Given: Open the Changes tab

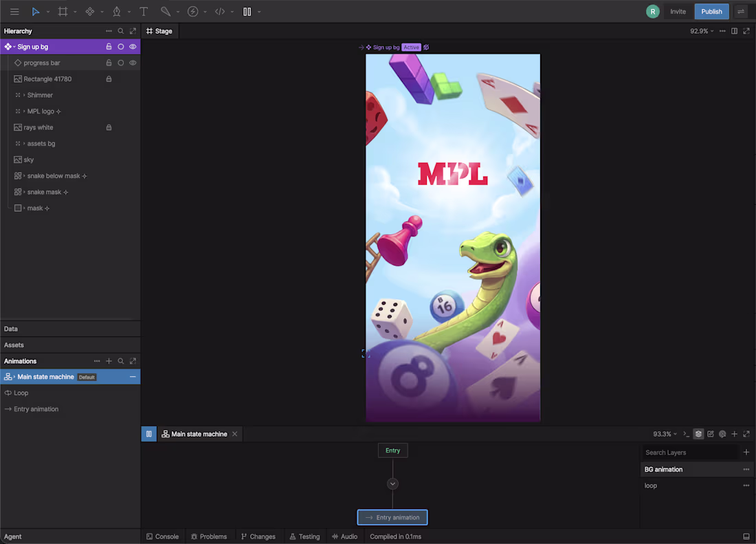Looking at the screenshot, I should coord(258,536).
